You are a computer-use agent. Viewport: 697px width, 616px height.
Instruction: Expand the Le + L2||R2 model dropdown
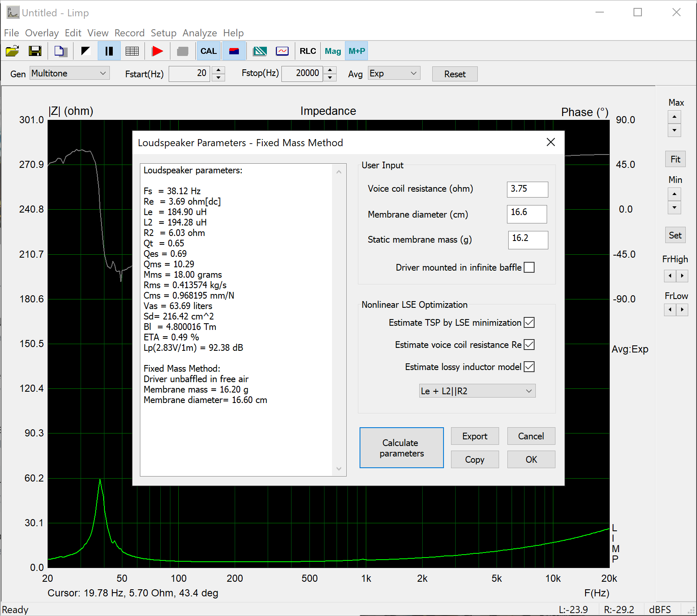pos(477,391)
